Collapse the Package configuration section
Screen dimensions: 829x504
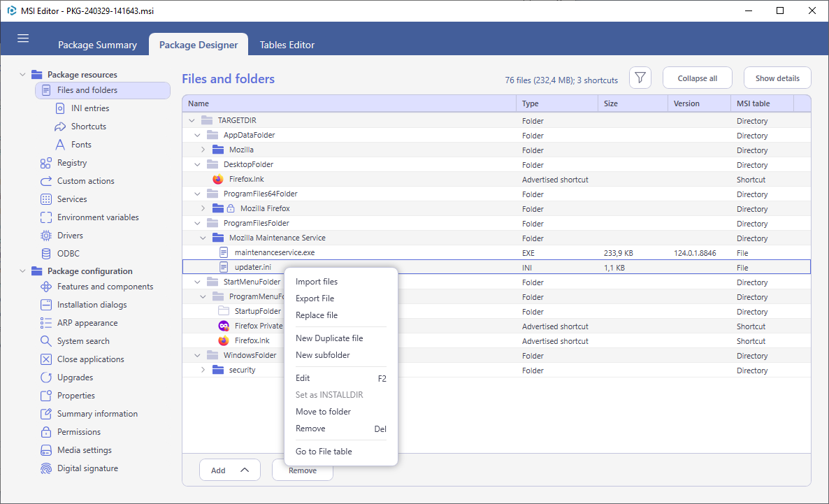[22, 271]
